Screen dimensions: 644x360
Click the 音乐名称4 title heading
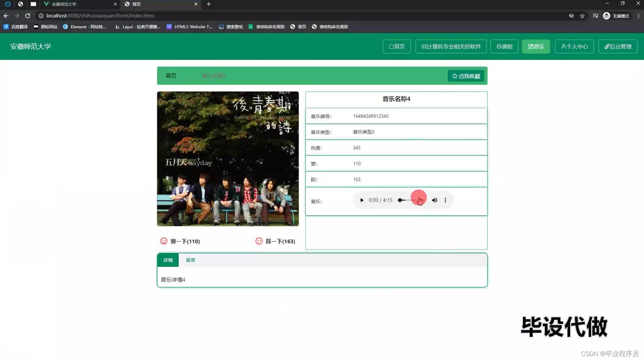click(x=396, y=99)
